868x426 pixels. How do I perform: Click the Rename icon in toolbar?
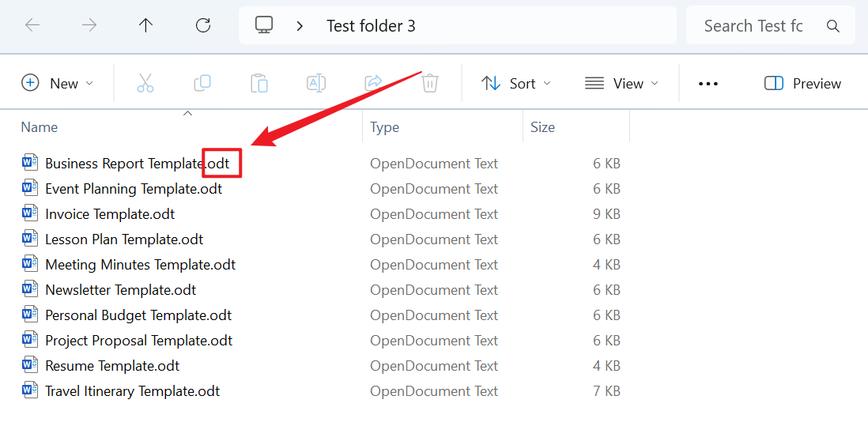tap(316, 83)
